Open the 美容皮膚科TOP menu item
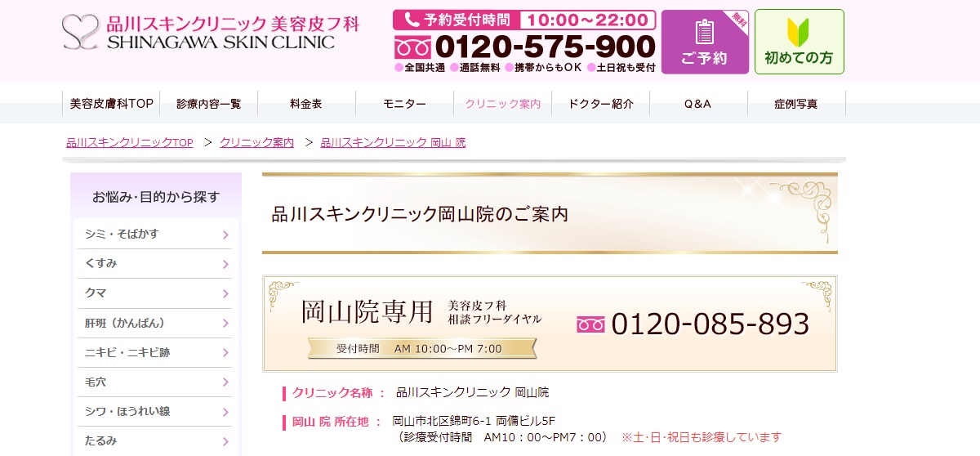 [111, 104]
